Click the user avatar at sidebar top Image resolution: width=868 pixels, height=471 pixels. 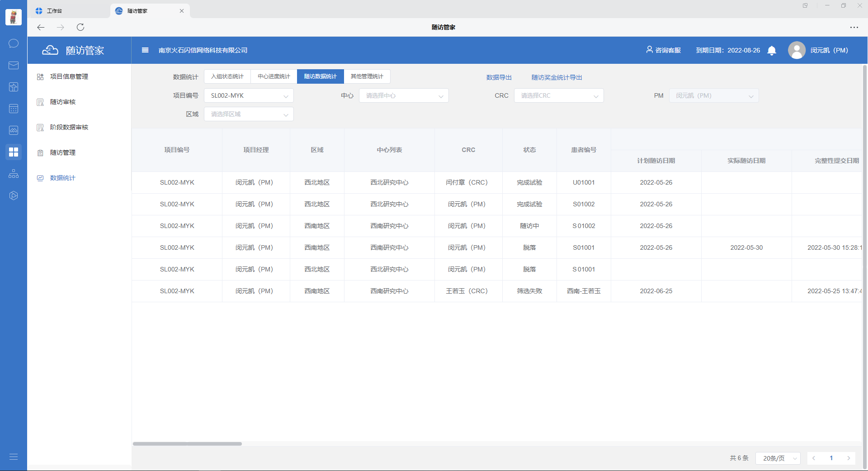point(14,17)
